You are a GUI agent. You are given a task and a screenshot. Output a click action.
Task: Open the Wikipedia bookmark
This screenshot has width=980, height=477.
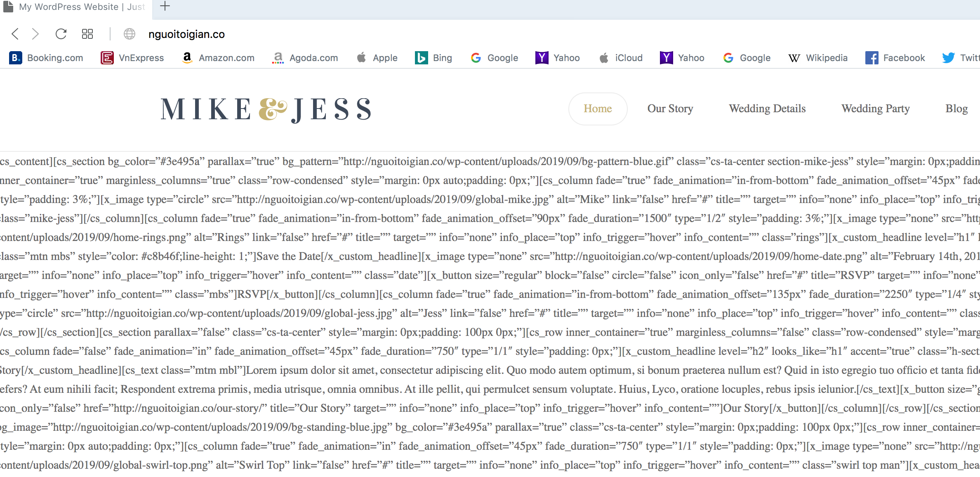coord(817,58)
